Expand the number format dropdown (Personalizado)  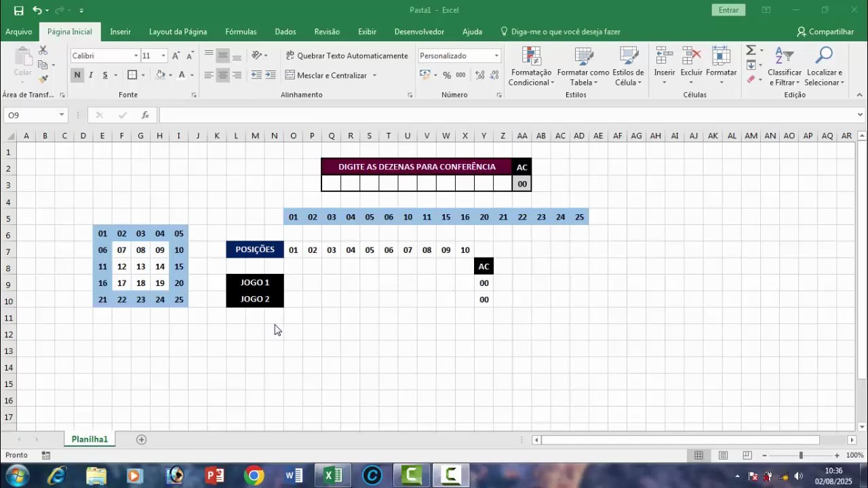click(496, 56)
